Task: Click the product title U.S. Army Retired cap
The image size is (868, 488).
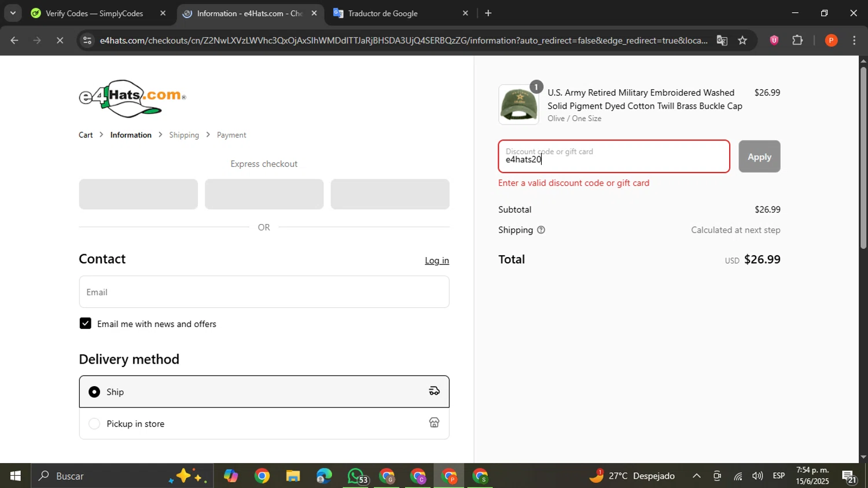Action: (645, 99)
